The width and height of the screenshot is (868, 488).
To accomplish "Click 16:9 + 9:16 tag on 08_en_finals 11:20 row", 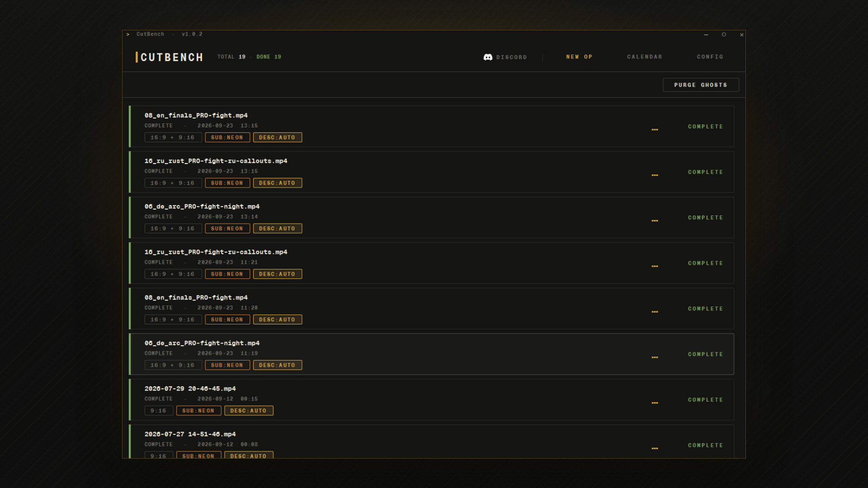I will tap(173, 320).
